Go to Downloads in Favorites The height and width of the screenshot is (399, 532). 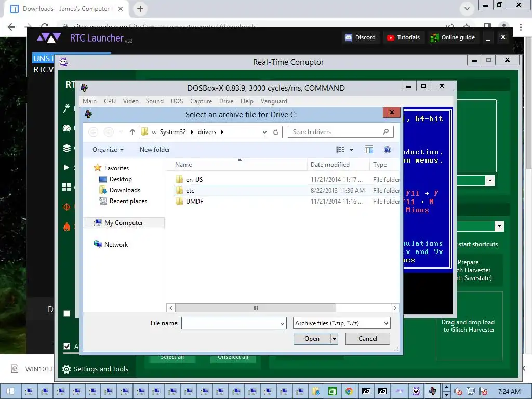tap(125, 190)
